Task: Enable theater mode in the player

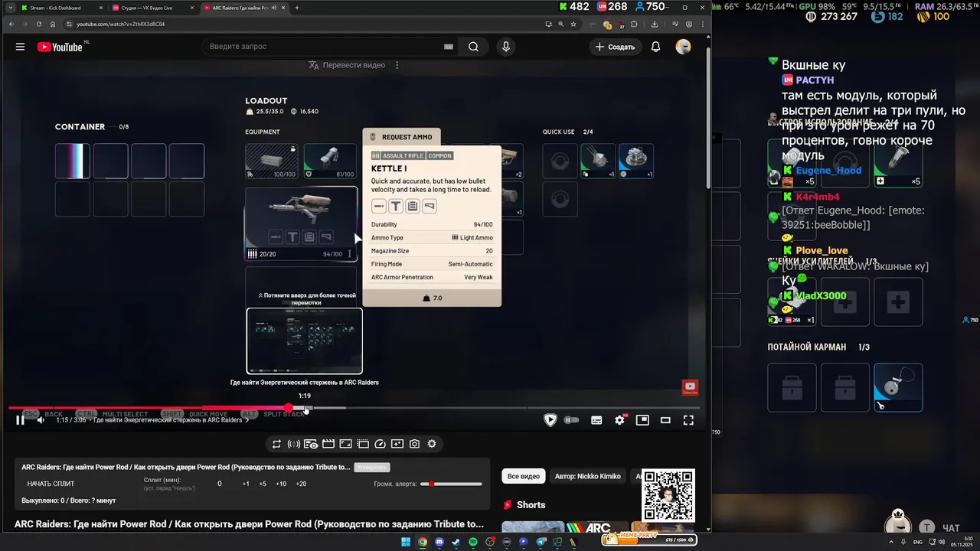Action: click(665, 419)
